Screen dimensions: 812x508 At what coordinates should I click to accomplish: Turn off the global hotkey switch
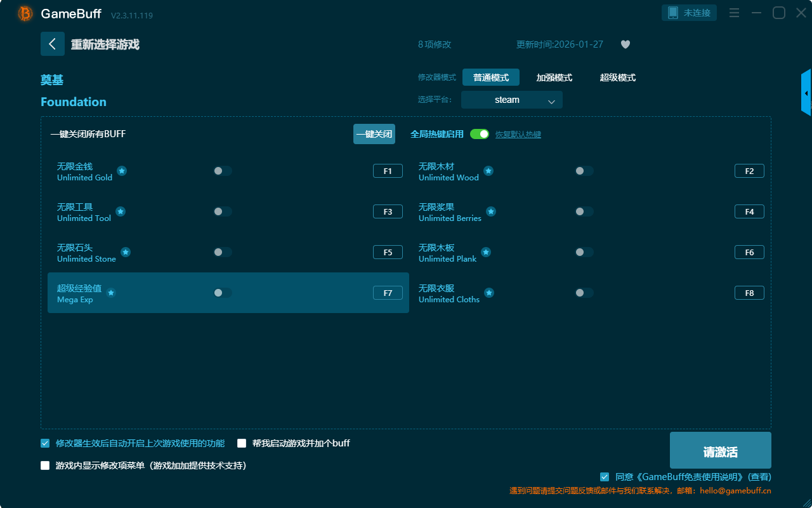(x=480, y=134)
